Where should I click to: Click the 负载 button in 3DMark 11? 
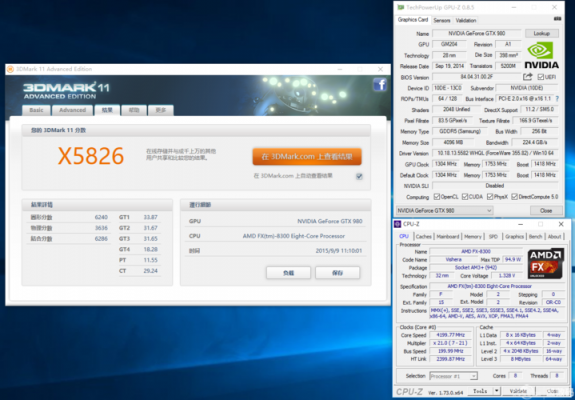coord(288,273)
